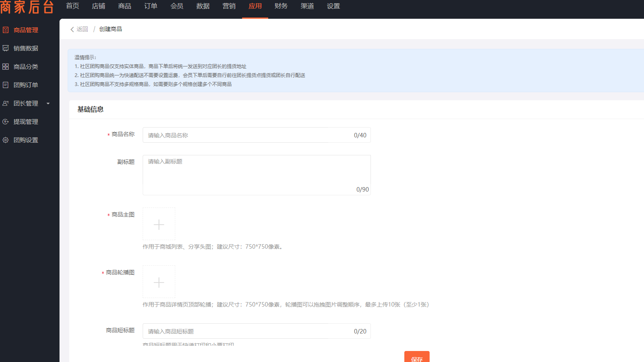644x362 pixels.
Task: Add a 商品轮播图 image with plus icon
Action: click(159, 282)
